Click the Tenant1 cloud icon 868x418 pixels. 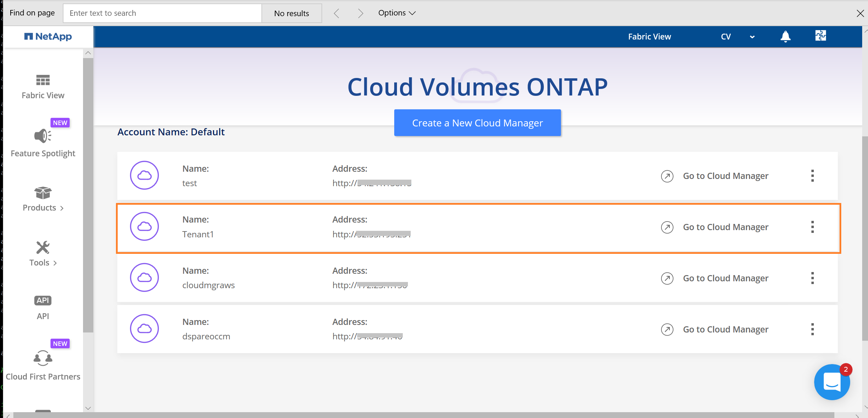[x=144, y=226]
